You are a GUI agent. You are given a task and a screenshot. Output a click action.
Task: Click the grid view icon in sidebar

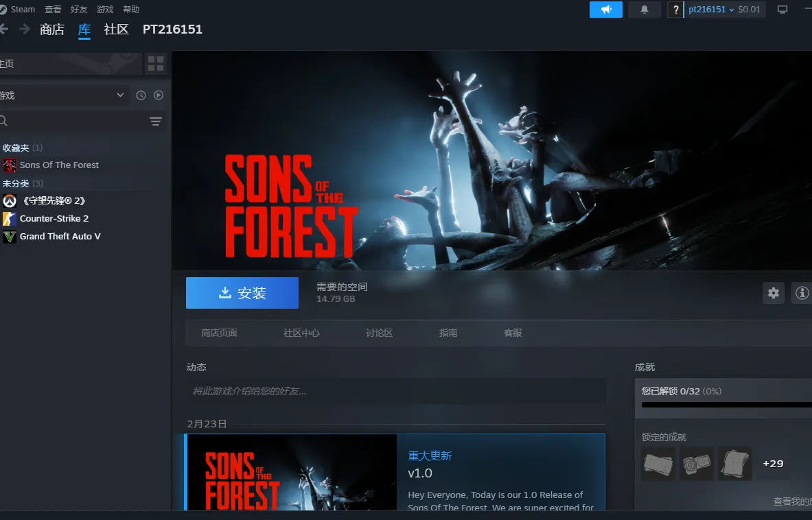click(156, 64)
